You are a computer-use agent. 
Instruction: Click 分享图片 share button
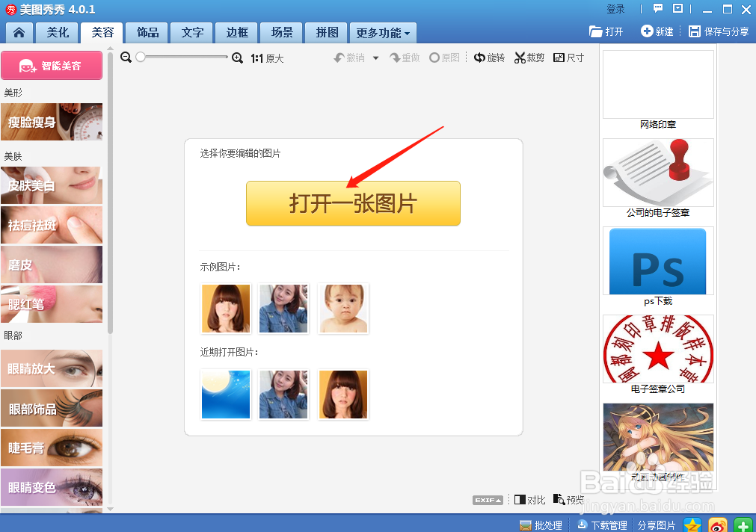pos(657,525)
